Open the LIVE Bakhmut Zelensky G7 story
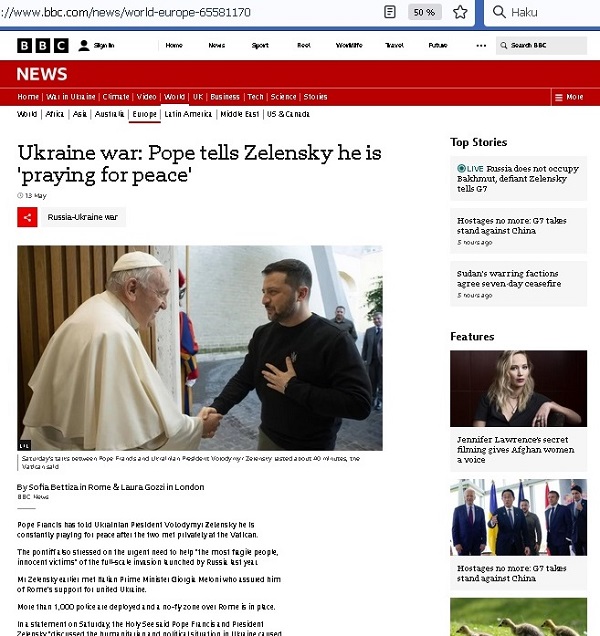600x636 pixels. (x=518, y=178)
